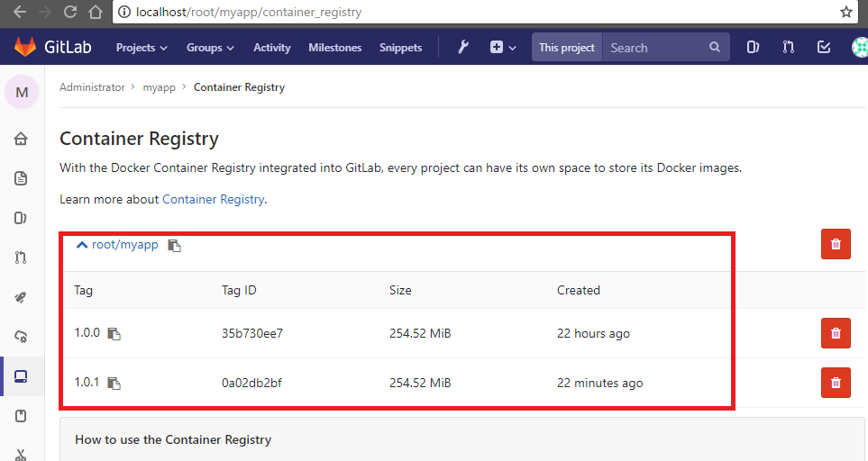Screen dimensions: 868x461
Task: Click the 254.52 MiB size for tag 1.0.0
Action: (x=420, y=333)
